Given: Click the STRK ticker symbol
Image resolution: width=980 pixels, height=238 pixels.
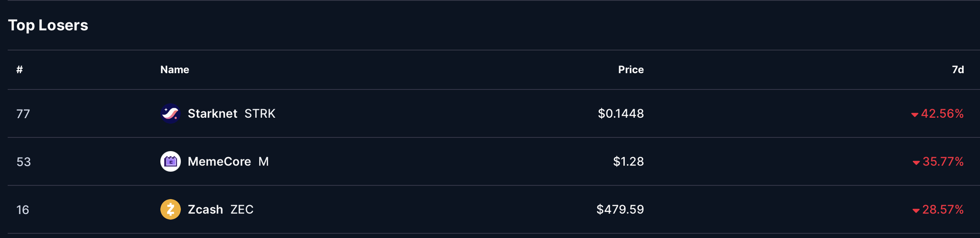Looking at the screenshot, I should (x=260, y=113).
